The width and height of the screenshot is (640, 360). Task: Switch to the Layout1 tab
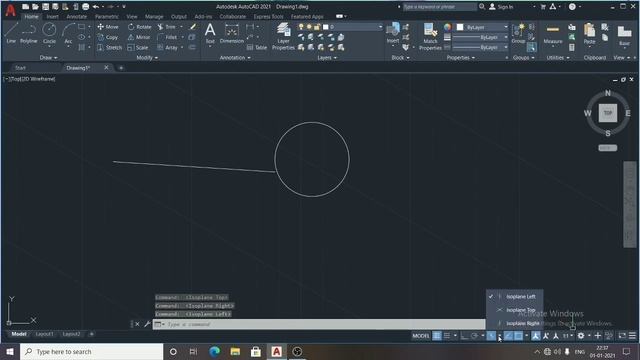pyautogui.click(x=44, y=334)
